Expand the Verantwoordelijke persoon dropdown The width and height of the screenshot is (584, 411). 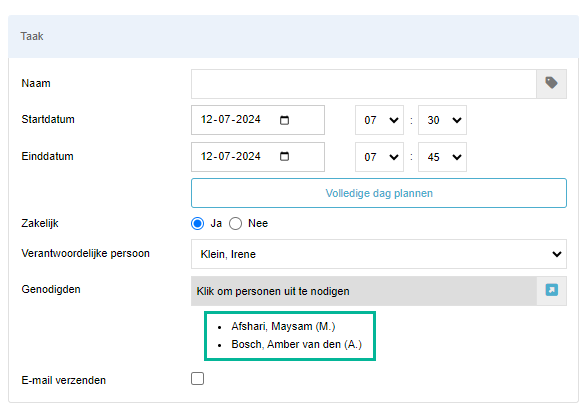pos(379,254)
